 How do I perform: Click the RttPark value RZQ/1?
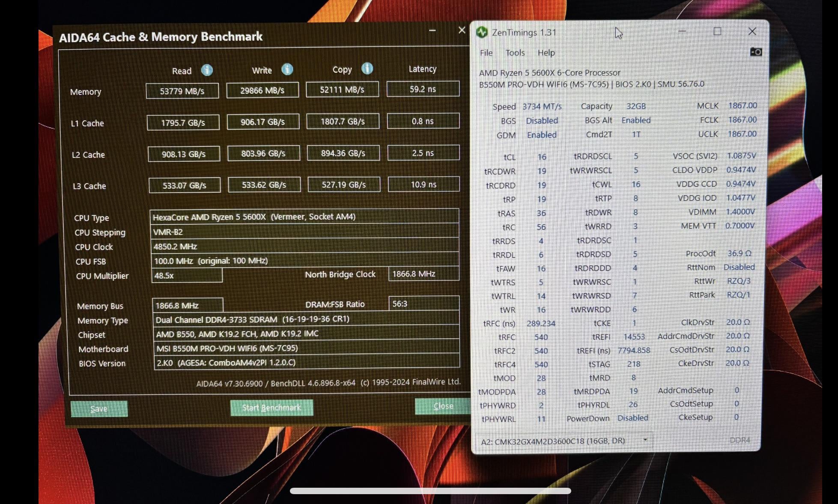(739, 295)
